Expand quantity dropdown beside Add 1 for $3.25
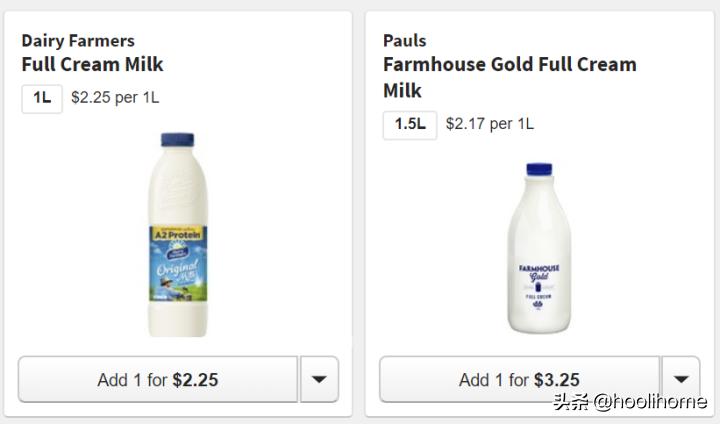 point(680,380)
